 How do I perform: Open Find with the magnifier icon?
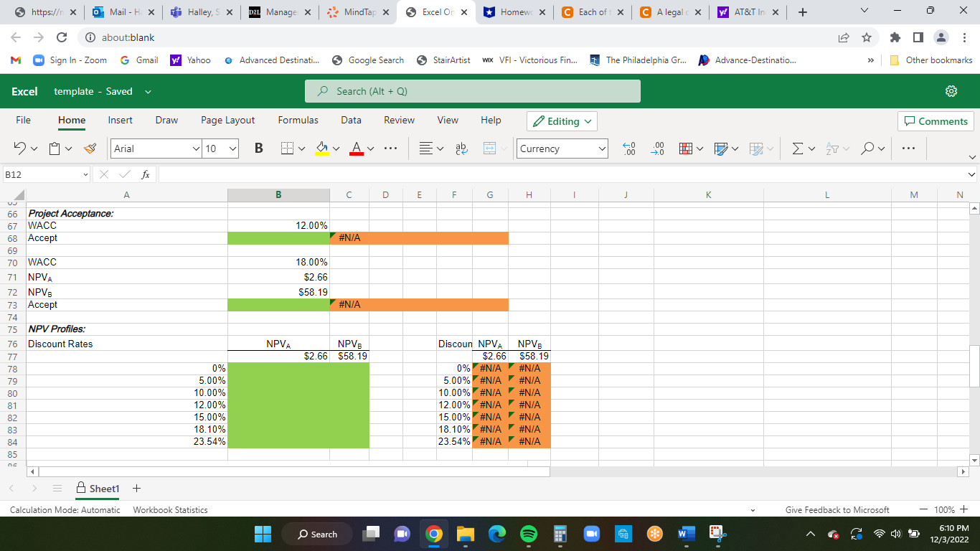tap(869, 149)
